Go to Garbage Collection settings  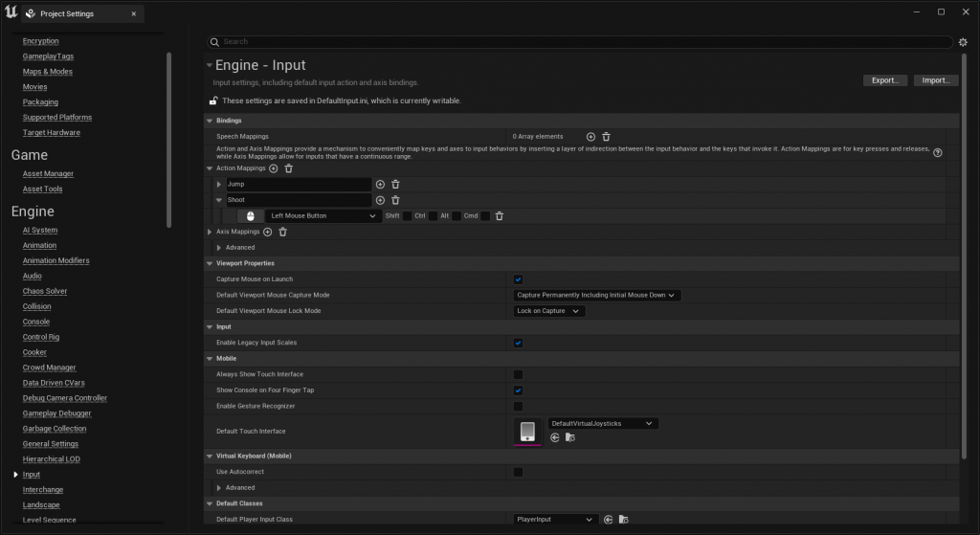pos(55,429)
